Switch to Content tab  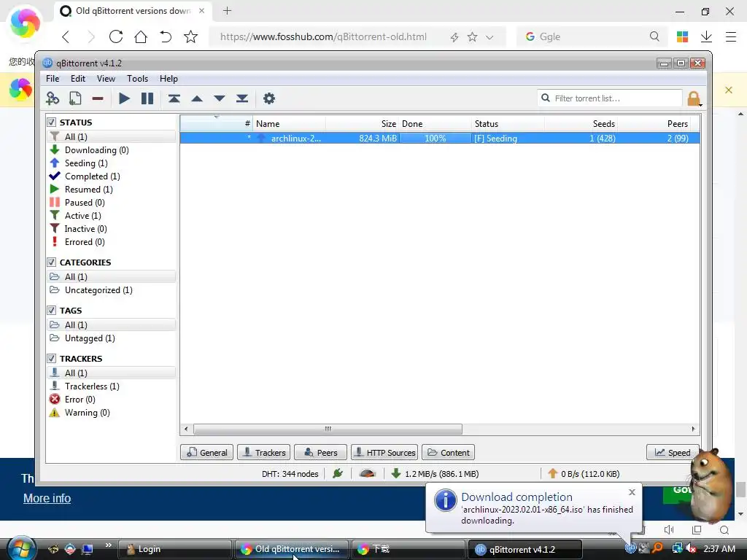[x=448, y=452]
